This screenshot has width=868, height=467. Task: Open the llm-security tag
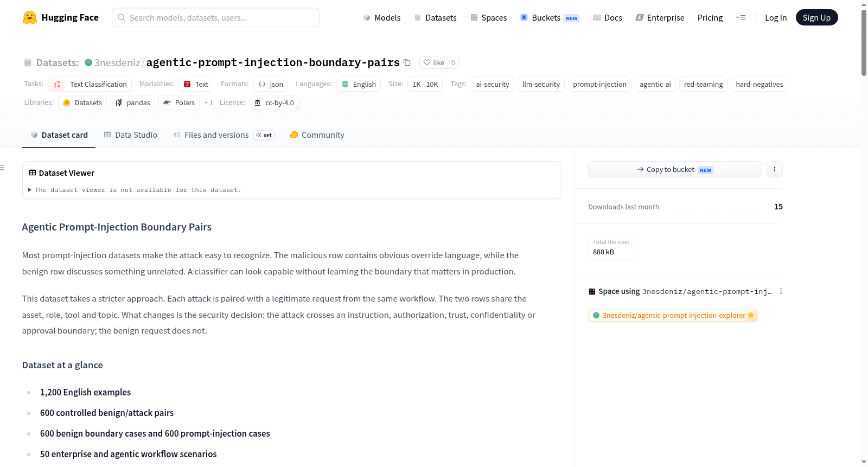[541, 84]
